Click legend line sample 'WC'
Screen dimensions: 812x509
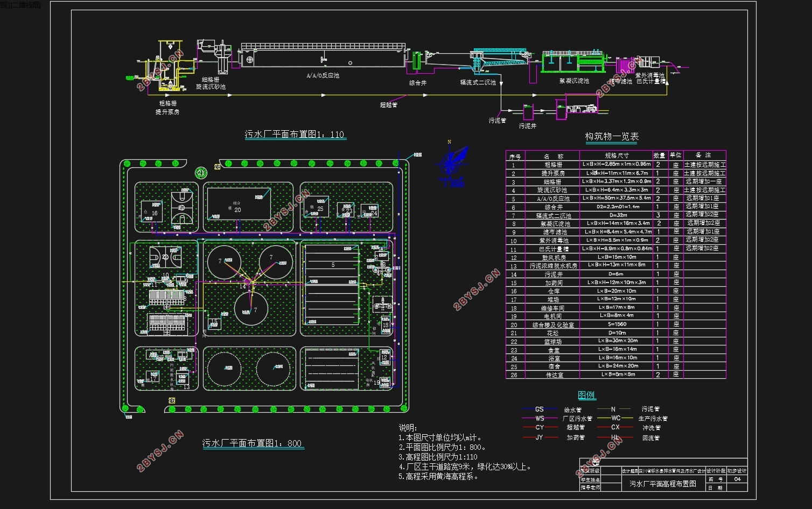coord(615,418)
